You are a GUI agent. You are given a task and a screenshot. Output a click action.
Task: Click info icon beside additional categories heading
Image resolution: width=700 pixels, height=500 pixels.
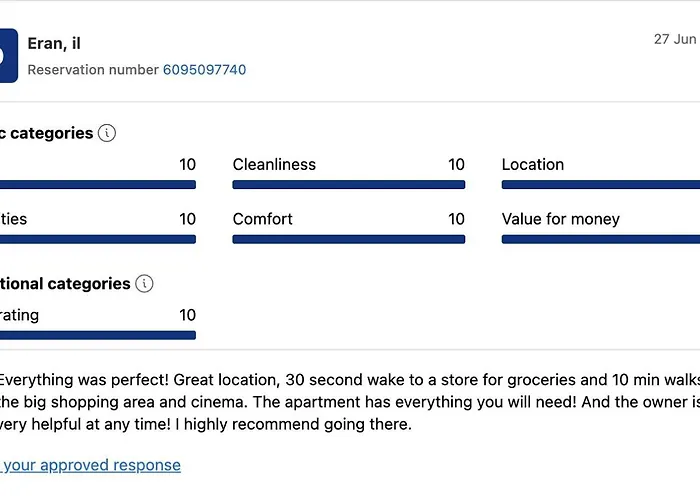145,284
